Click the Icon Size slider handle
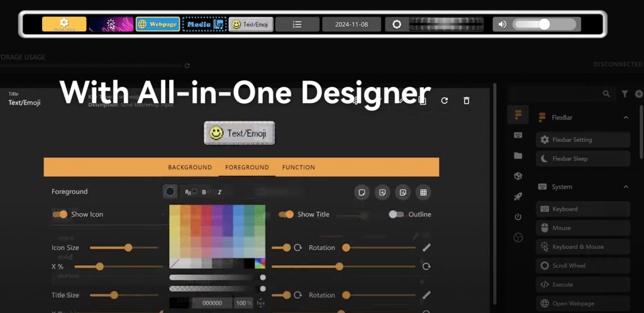Screen dimensions: 644x313 pos(128,248)
